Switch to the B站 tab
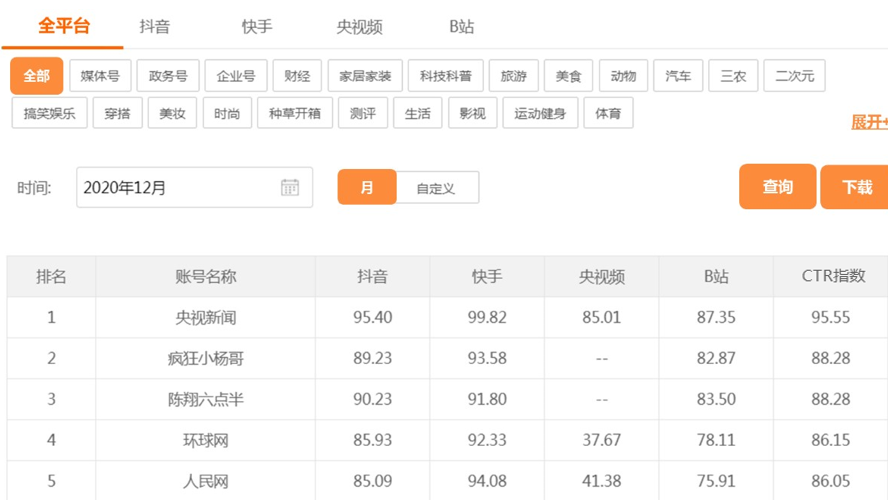 (x=462, y=27)
